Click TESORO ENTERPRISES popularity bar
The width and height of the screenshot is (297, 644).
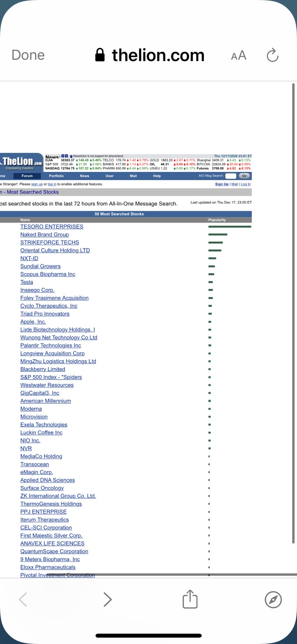pyautogui.click(x=230, y=226)
